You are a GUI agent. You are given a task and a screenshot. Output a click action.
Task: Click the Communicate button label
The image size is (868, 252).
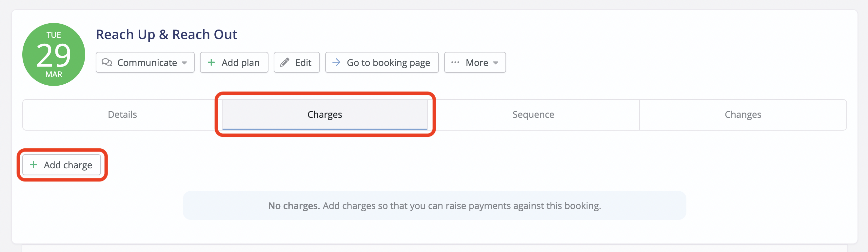tap(147, 63)
